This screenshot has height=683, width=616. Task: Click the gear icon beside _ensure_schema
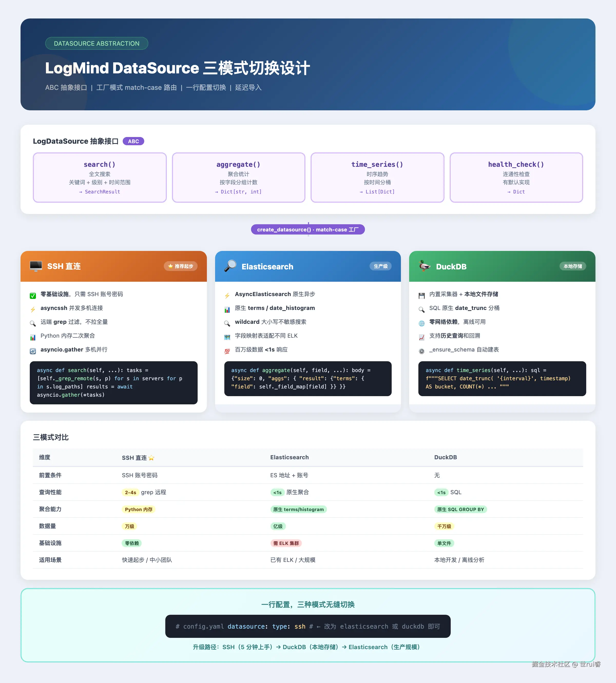[421, 351]
